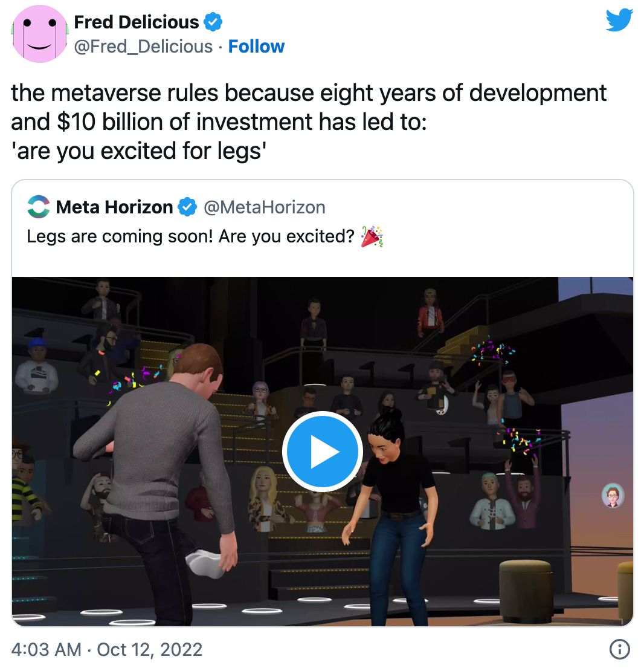644x671 pixels.
Task: Click the party popper emoji
Action: point(372,236)
